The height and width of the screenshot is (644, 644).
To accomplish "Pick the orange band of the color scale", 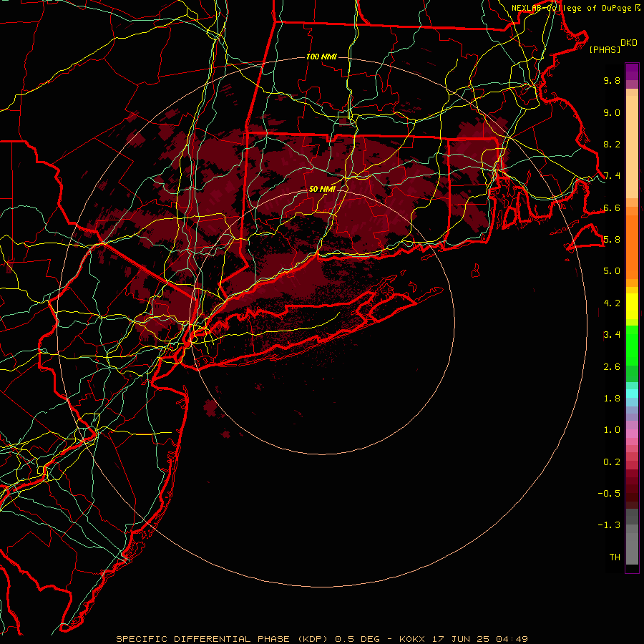I will (x=632, y=247).
